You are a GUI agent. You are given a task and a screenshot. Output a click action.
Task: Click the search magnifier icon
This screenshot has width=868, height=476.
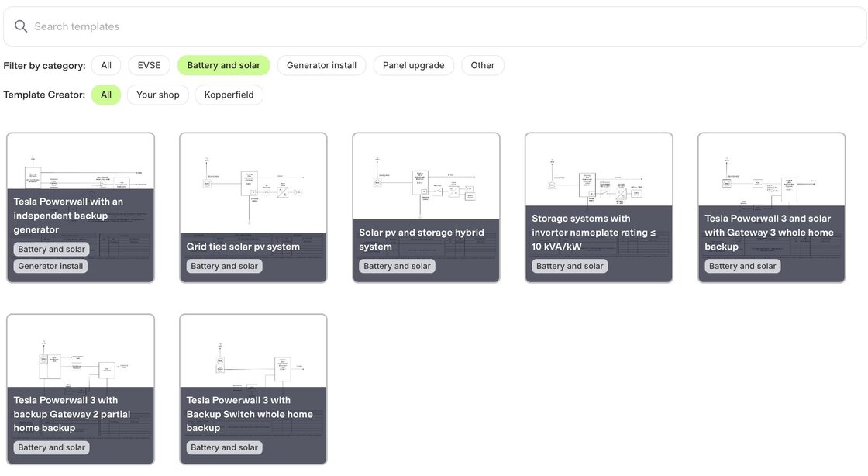pos(21,26)
